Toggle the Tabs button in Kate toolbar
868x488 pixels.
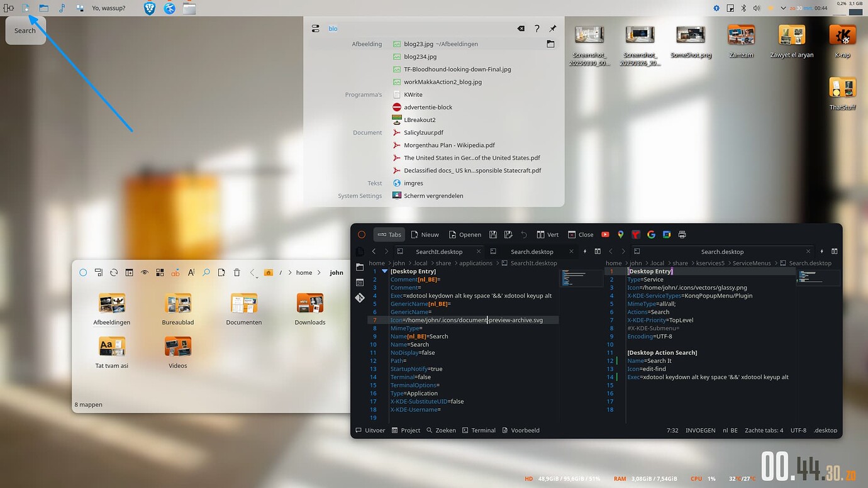click(389, 235)
